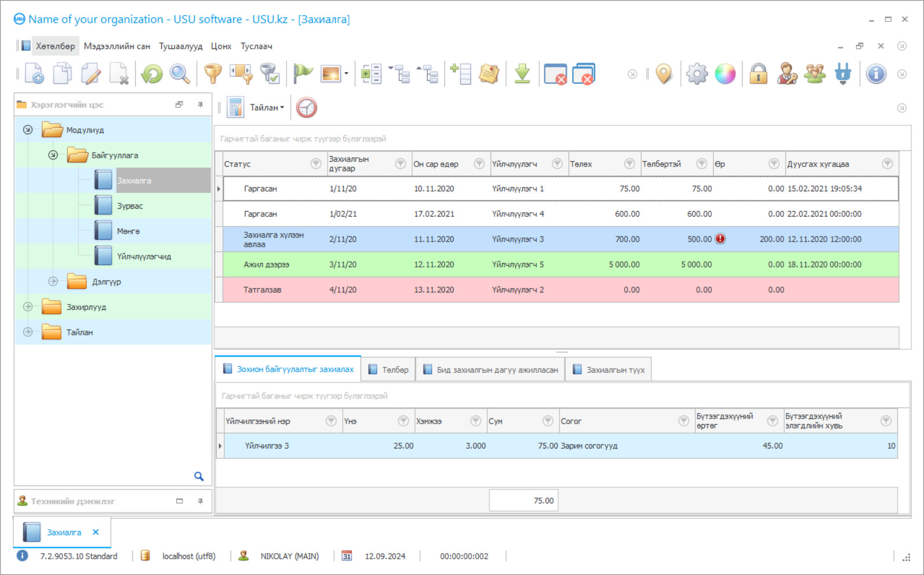Open the Мэдээллийн сан menu

pos(117,46)
